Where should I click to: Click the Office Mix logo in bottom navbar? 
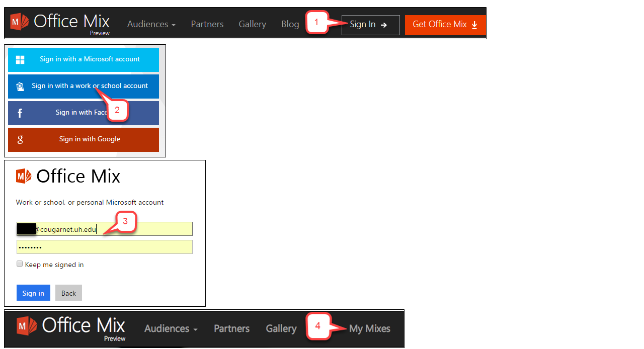pos(70,328)
